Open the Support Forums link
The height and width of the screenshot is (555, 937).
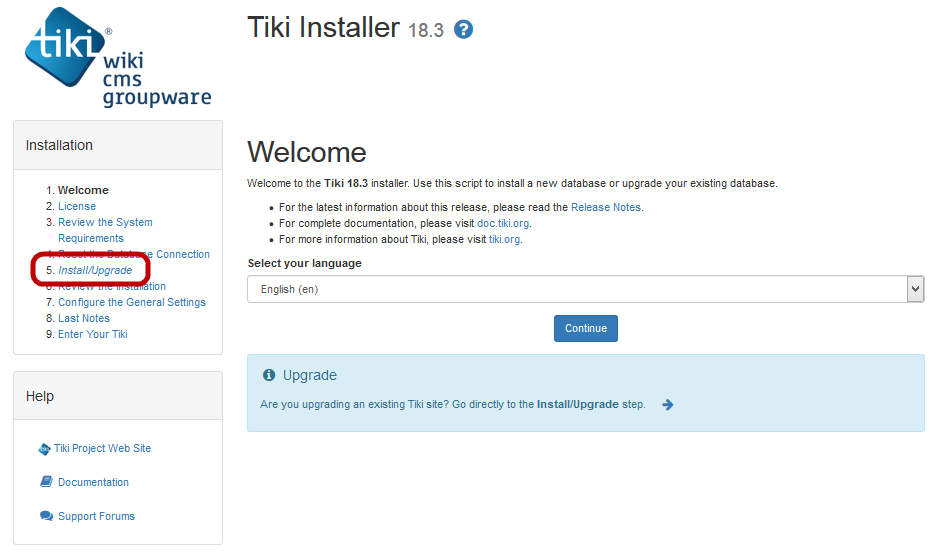click(96, 516)
